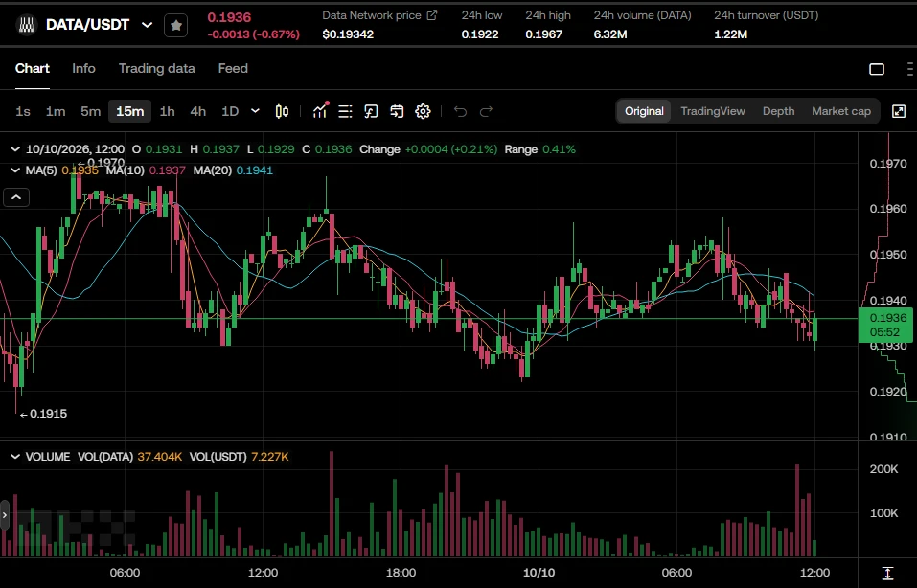Set the chart interval to 1h
917x588 pixels.
pos(168,111)
